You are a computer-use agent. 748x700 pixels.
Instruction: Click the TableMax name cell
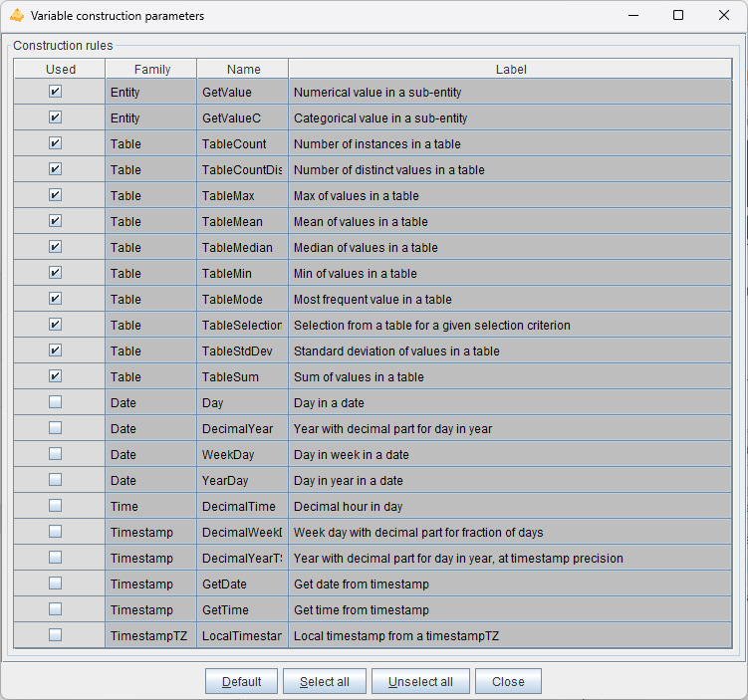(242, 195)
